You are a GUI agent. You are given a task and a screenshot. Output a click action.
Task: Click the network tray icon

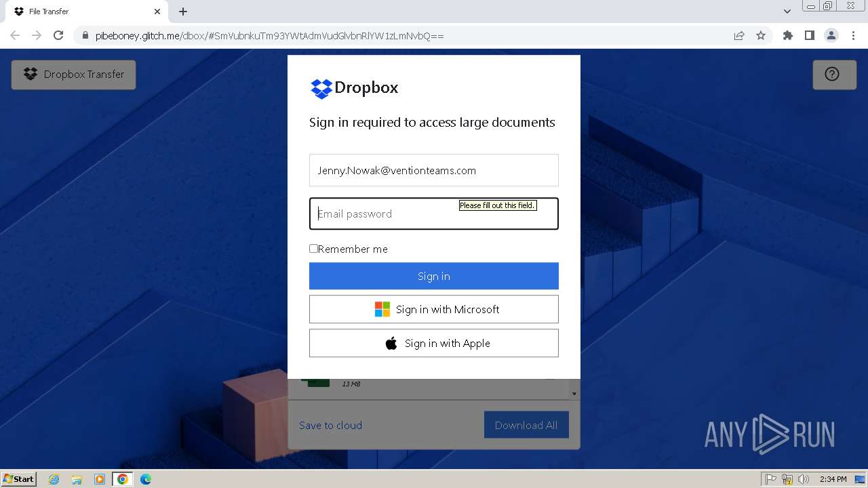tap(787, 479)
